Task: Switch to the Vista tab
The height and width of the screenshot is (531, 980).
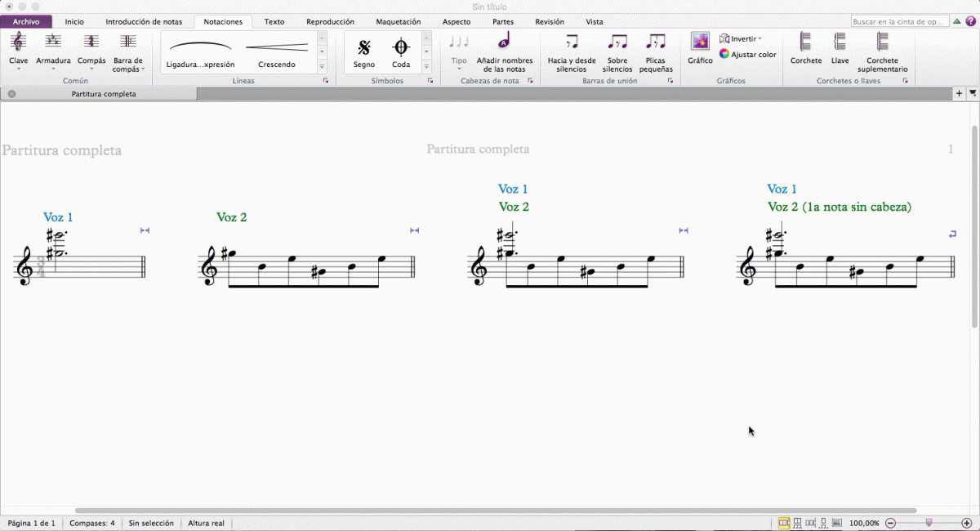Action: coord(595,22)
